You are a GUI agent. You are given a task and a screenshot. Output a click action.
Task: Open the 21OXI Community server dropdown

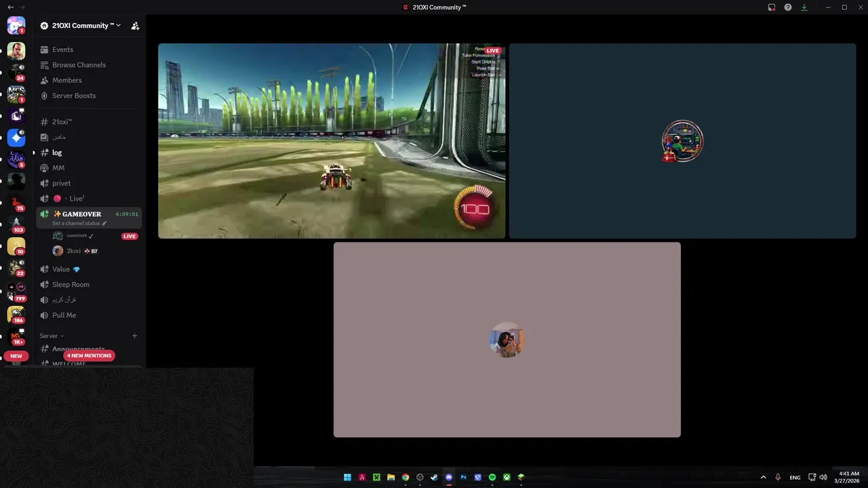tap(81, 26)
